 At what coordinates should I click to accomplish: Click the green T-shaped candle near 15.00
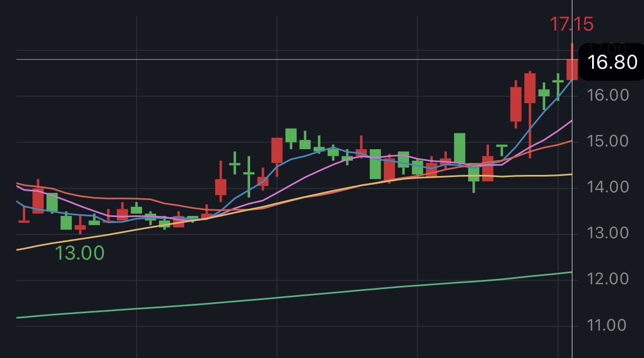pyautogui.click(x=502, y=150)
